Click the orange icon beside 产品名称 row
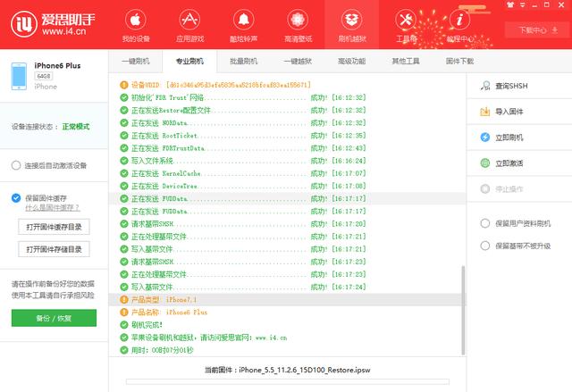Viewport: 572px width, 392px height. [124, 313]
